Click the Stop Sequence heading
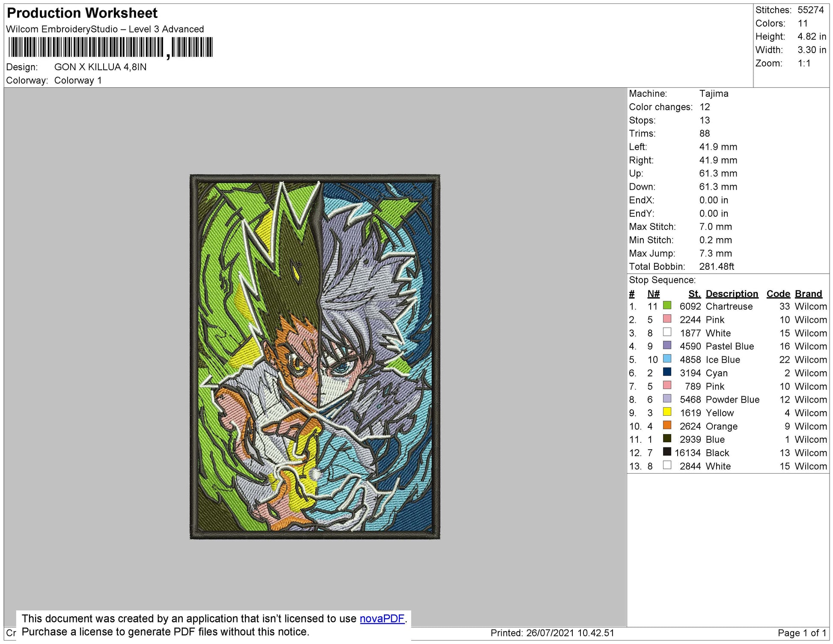Screen dimensions: 833x644 point(662,280)
